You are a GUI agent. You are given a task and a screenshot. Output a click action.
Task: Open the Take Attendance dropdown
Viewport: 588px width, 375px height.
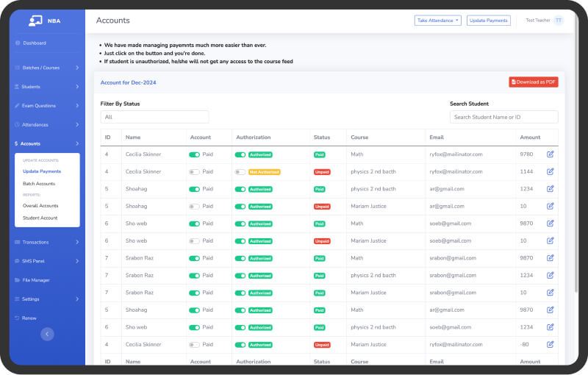(438, 21)
